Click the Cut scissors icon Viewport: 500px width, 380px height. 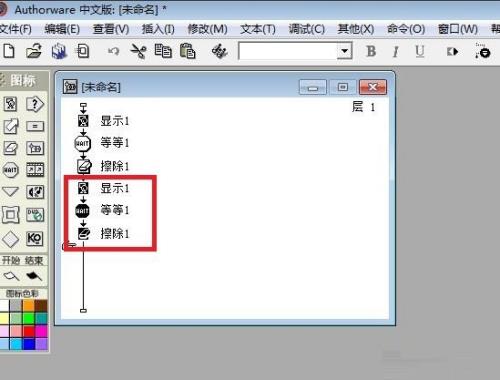[x=138, y=51]
